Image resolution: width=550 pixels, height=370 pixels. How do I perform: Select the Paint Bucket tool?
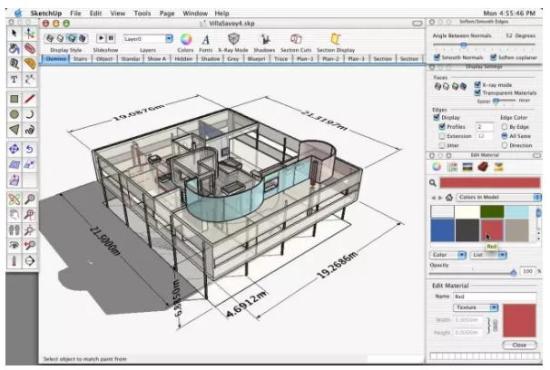pyautogui.click(x=14, y=48)
